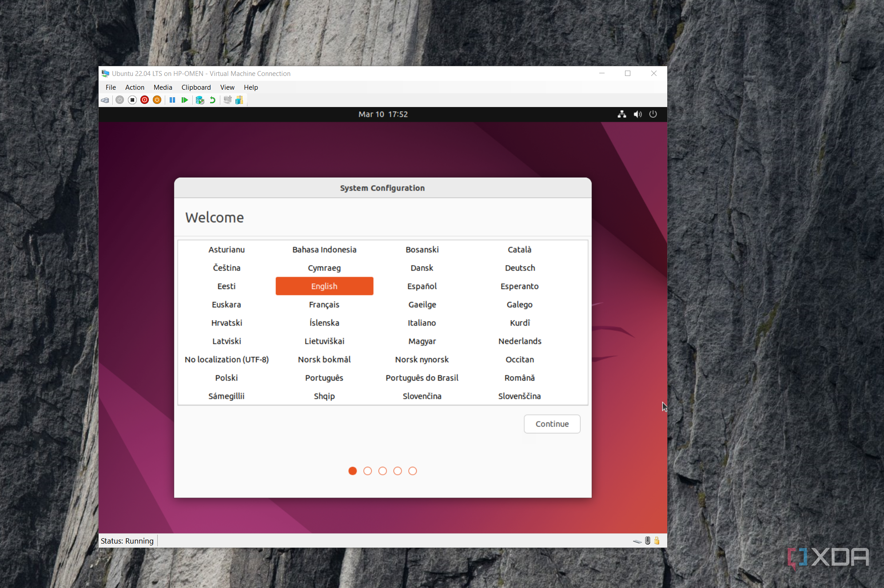884x588 pixels.
Task: Choose Occitan language
Action: tap(520, 359)
